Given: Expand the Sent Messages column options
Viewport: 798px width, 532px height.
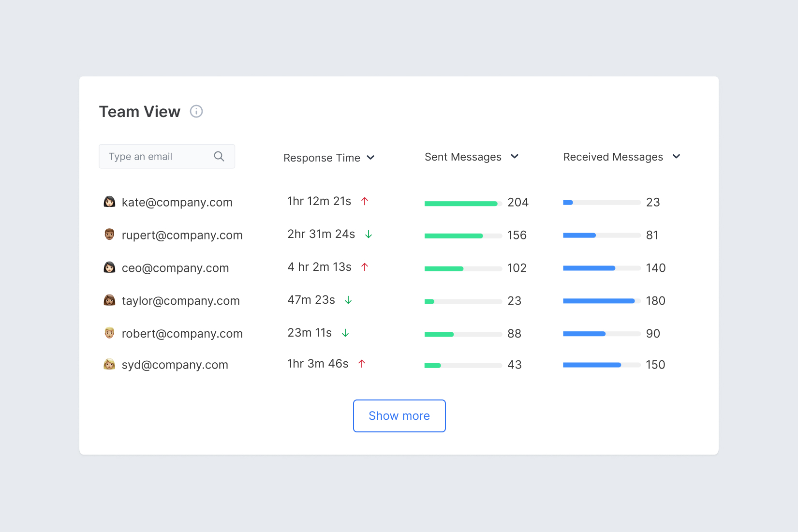Looking at the screenshot, I should 515,157.
